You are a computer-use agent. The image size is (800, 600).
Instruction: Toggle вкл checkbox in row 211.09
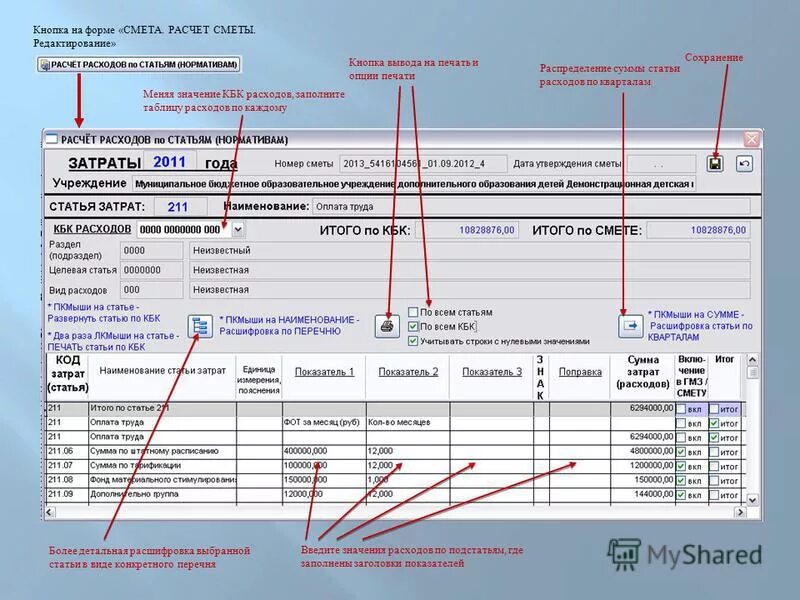click(x=681, y=494)
